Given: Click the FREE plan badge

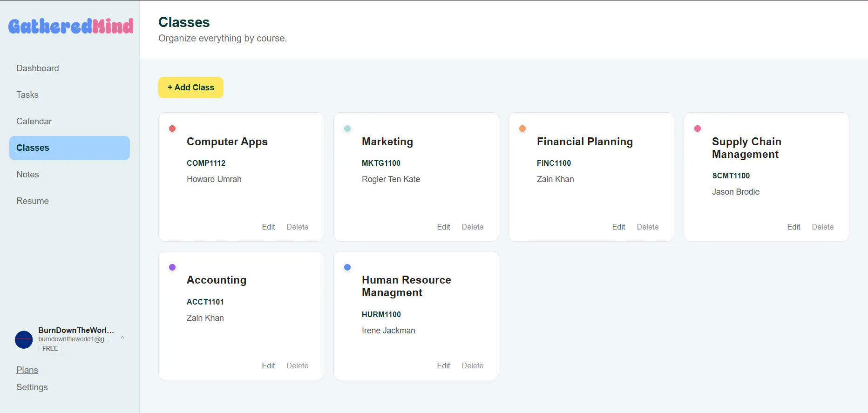Looking at the screenshot, I should [x=50, y=348].
